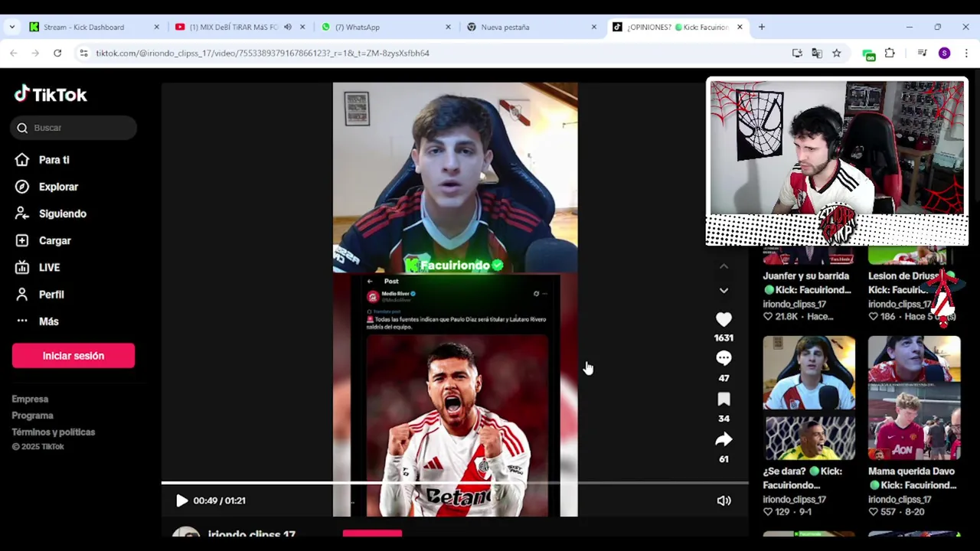Go to previous video with up chevron
The width and height of the screenshot is (980, 551).
tap(724, 266)
